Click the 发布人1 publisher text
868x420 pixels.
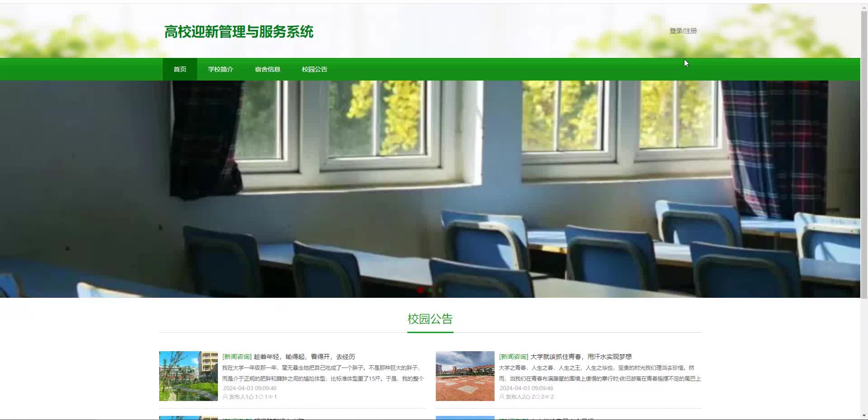(238, 397)
